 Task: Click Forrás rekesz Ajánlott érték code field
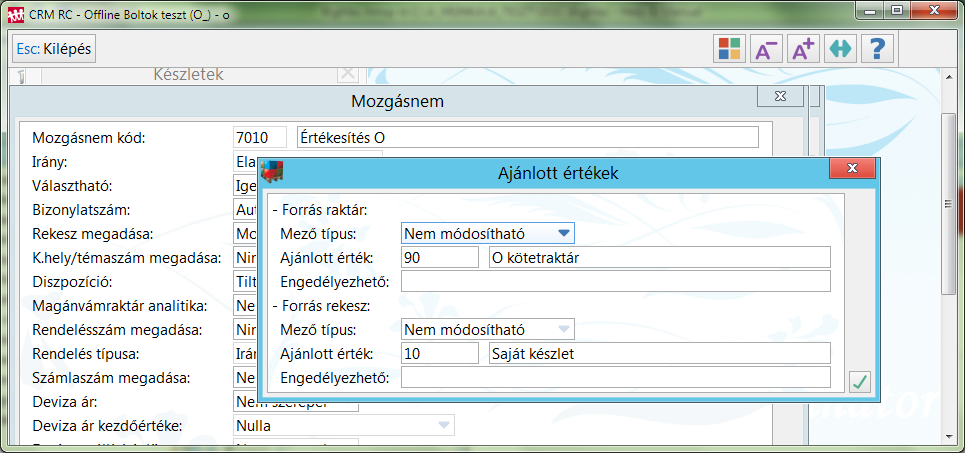pyautogui.click(x=440, y=353)
